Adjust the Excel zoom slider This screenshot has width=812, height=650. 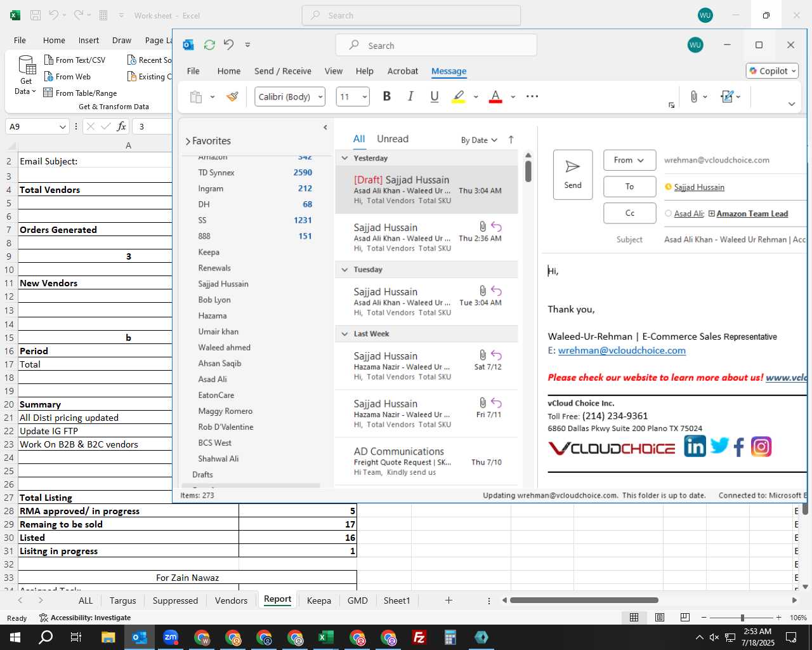pos(742,617)
